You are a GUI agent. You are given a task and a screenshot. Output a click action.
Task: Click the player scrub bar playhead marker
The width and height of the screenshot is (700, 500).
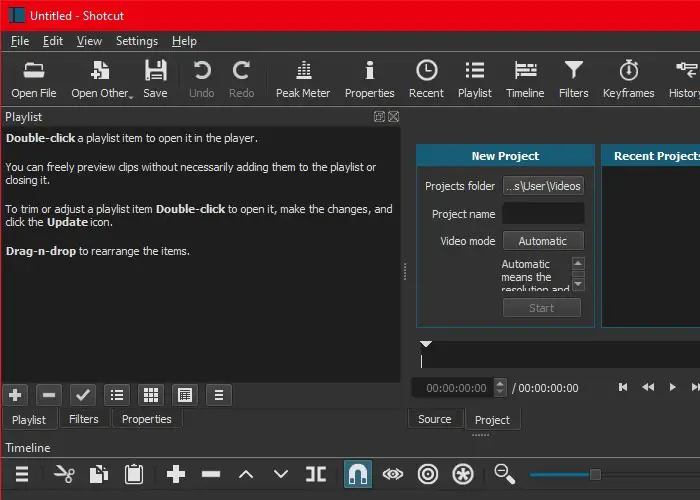pos(425,344)
